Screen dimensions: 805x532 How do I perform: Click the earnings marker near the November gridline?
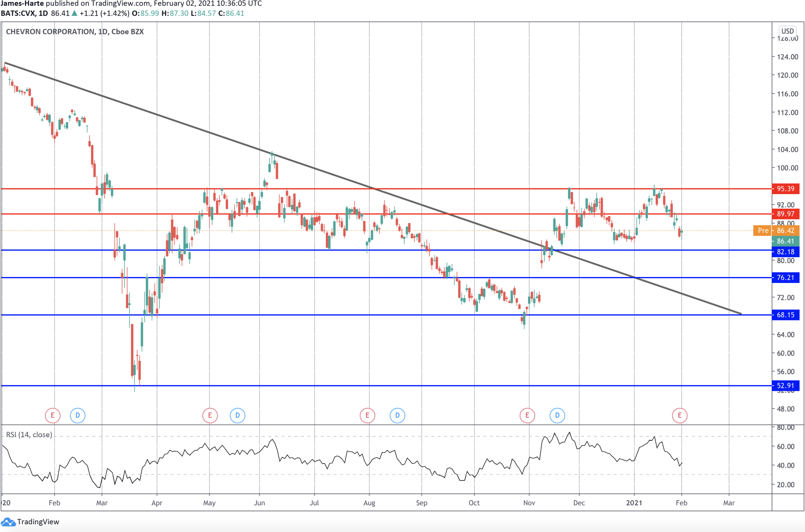tap(527, 415)
